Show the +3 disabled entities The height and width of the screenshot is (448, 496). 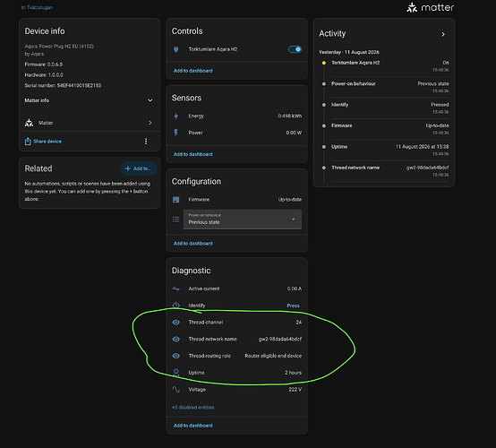[193, 408]
